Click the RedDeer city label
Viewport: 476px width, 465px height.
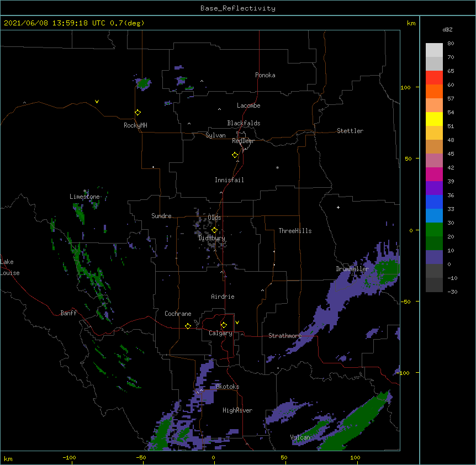click(243, 141)
